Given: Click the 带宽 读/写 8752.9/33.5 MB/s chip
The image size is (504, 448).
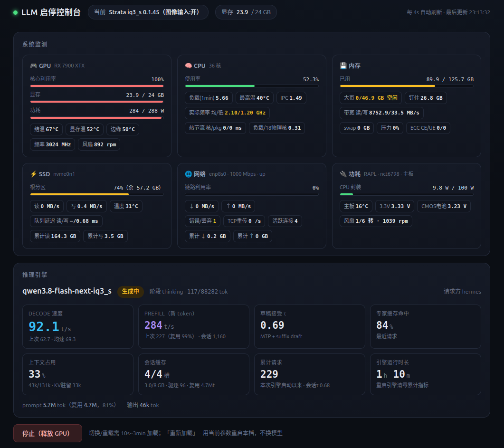Looking at the screenshot, I should pos(381,113).
